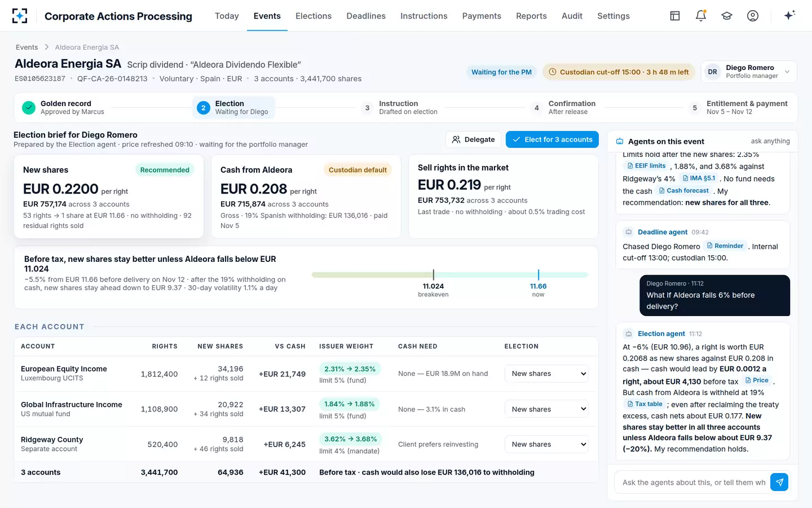
Task: Open the user profile icon
Action: coord(753,16)
